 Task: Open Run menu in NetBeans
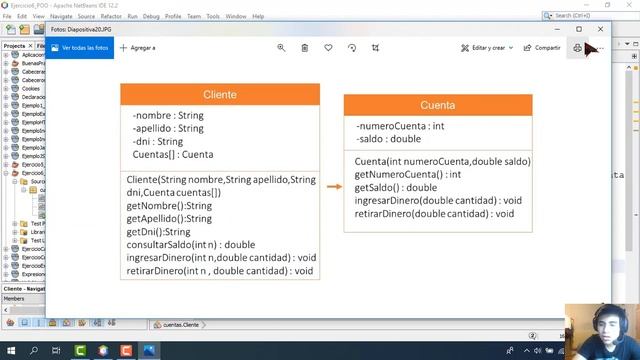132,16
